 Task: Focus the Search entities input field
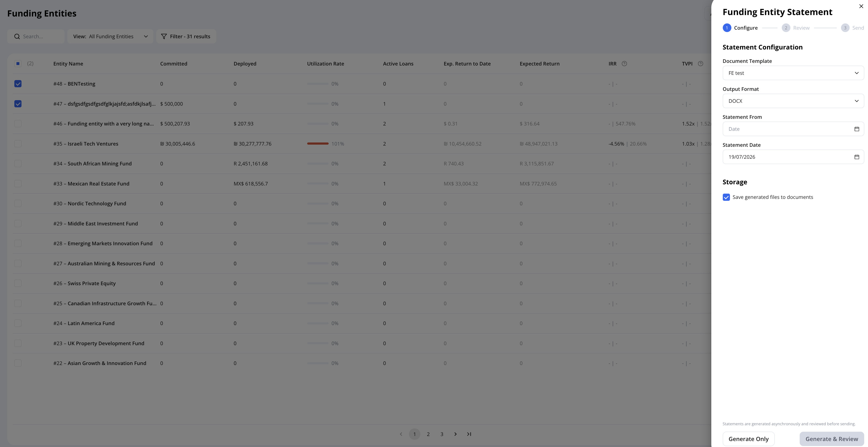tap(36, 36)
